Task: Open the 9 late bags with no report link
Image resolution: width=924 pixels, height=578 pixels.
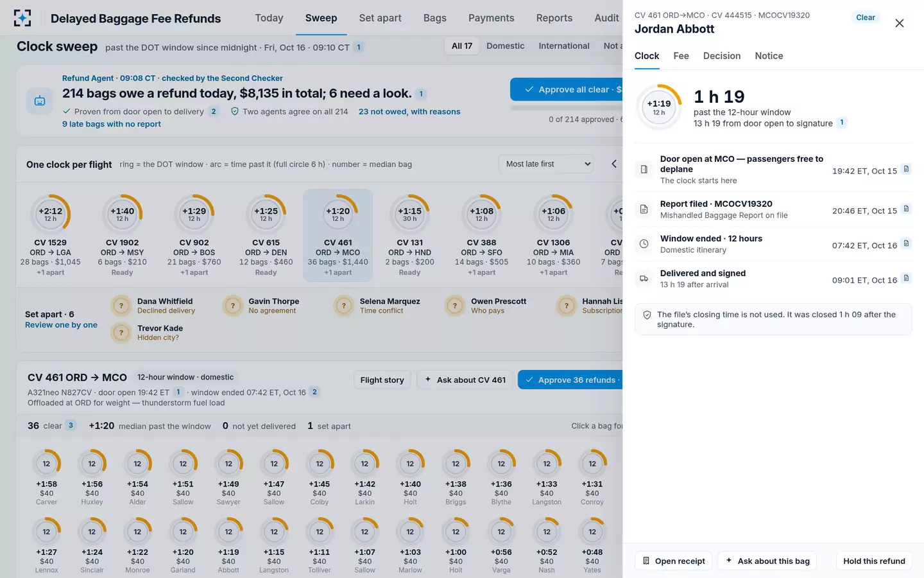Action: click(112, 124)
